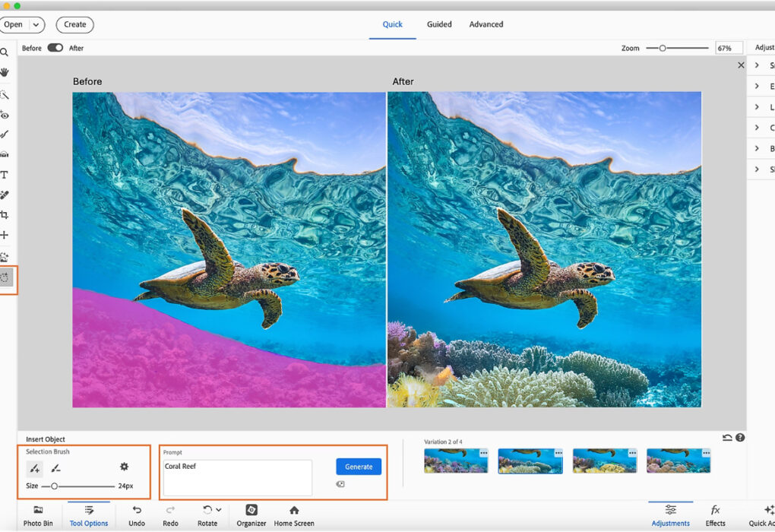Expand the third adjustment row chevron
Viewport: 775px width, 532px height.
pyautogui.click(x=757, y=107)
